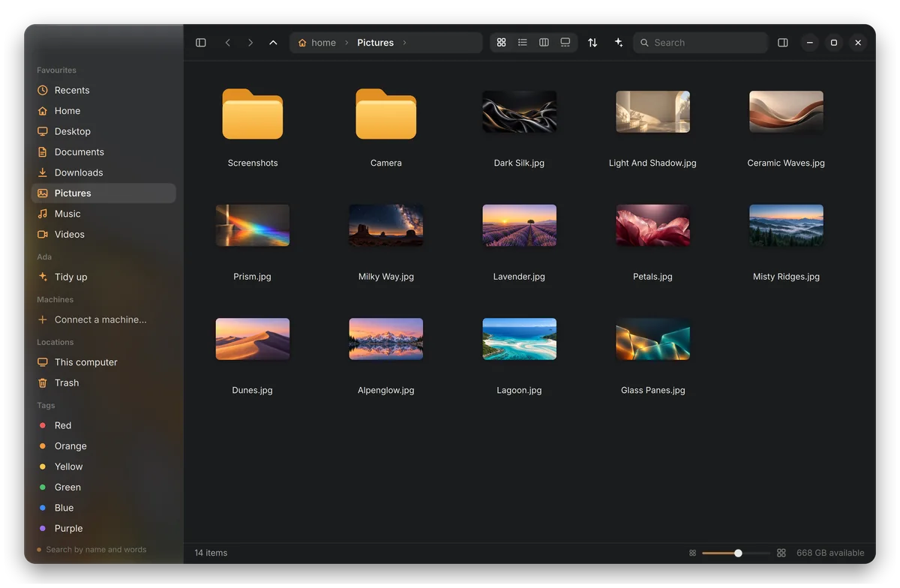Go up to parent folder
Viewport: 900px width, 588px height.
[273, 43]
